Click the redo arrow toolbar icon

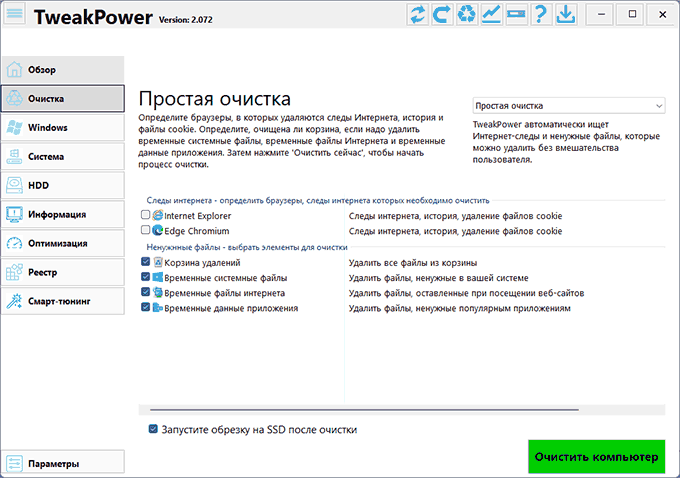tap(442, 14)
